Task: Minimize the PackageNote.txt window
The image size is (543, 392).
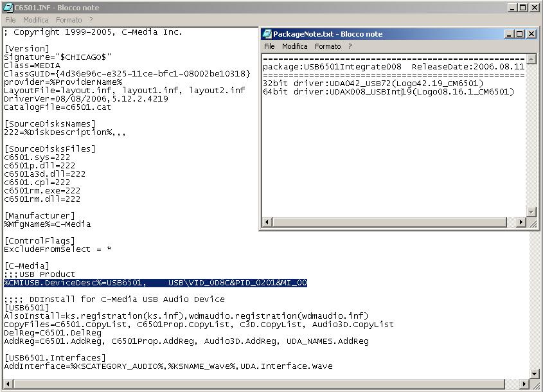Action: (509, 34)
